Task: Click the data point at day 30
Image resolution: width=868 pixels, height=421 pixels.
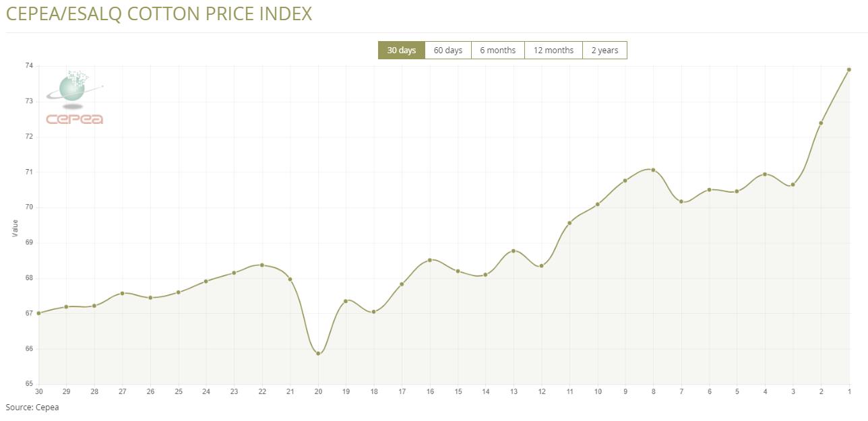Action: click(38, 313)
